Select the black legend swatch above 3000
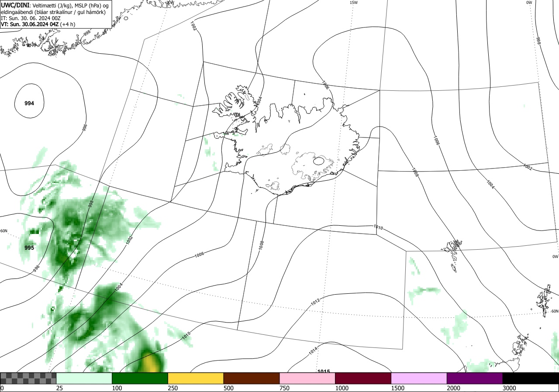This screenshot has height=392, width=559. click(531, 378)
